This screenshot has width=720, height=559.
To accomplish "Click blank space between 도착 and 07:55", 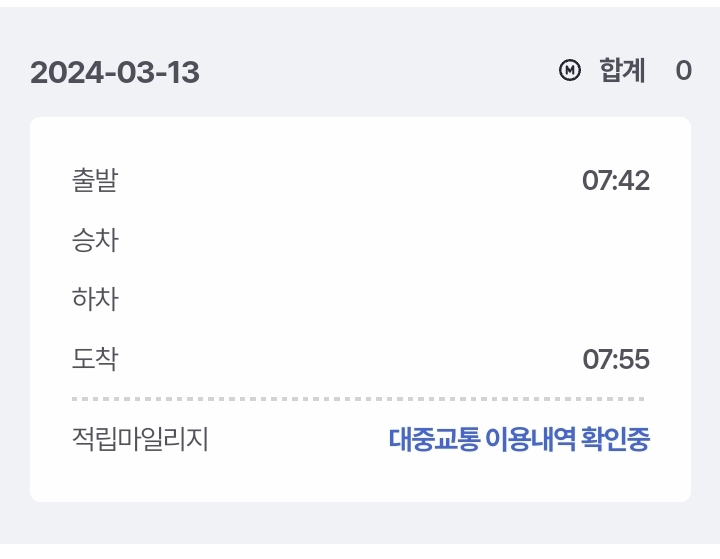I will [x=350, y=359].
